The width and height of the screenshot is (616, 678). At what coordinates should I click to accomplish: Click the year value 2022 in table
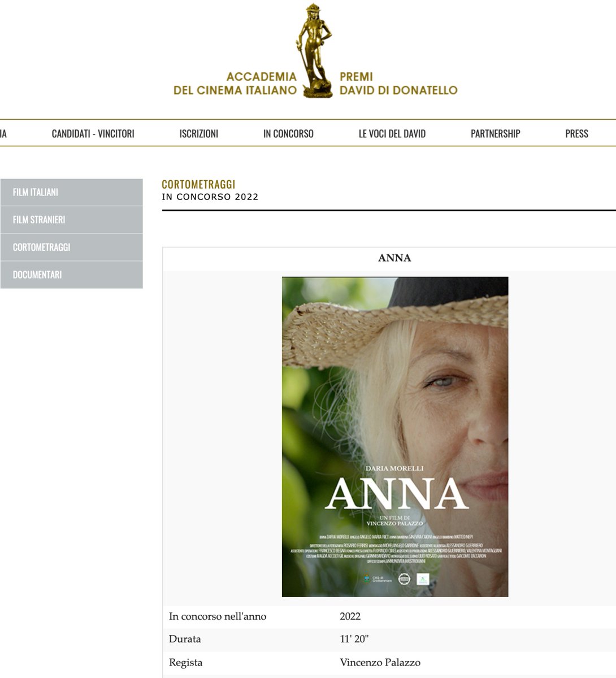coord(350,616)
